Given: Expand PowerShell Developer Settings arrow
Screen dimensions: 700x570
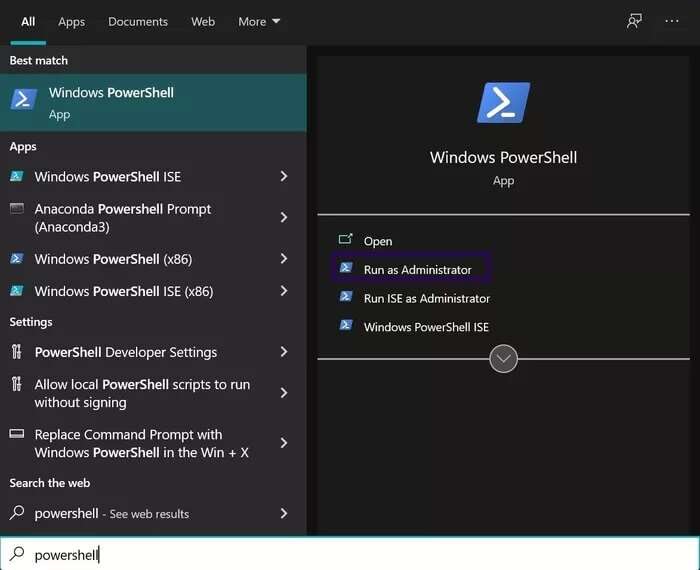Looking at the screenshot, I should click(284, 352).
